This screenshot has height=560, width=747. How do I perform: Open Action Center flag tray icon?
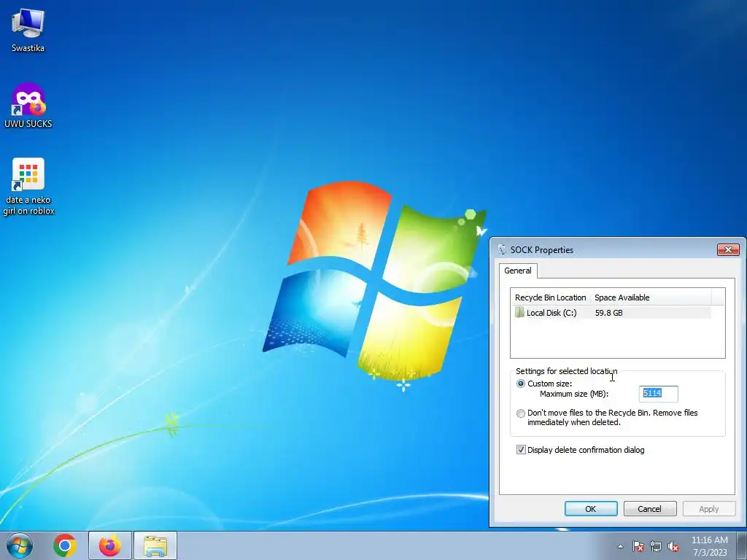[638, 546]
